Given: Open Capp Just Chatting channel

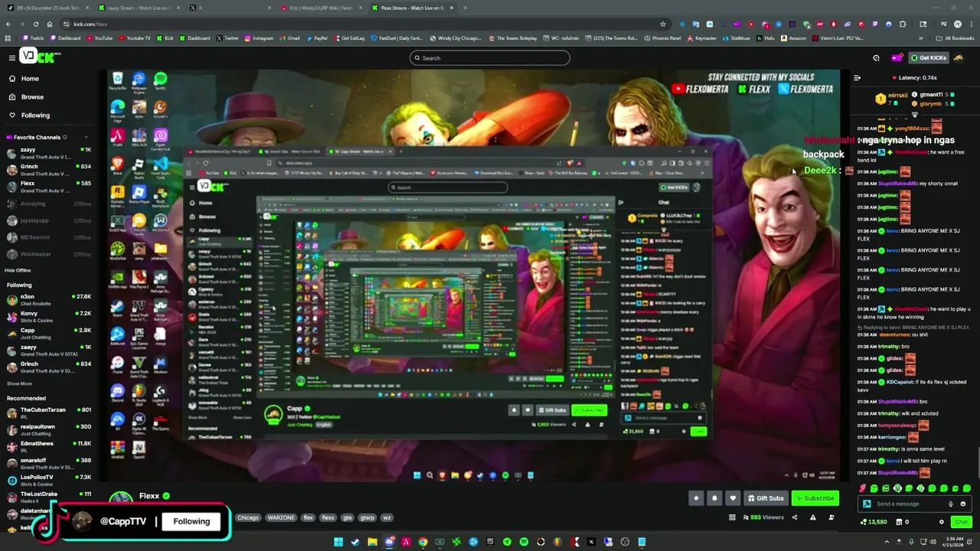Looking at the screenshot, I should [48, 334].
